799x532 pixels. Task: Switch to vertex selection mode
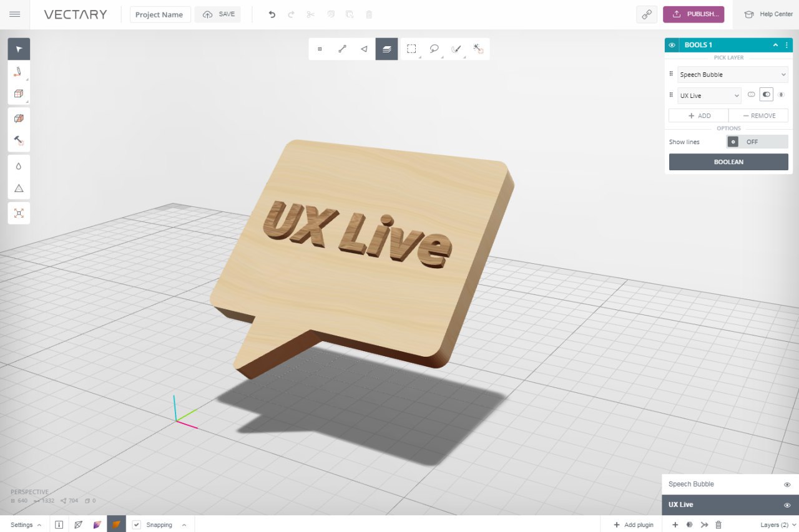[320, 49]
